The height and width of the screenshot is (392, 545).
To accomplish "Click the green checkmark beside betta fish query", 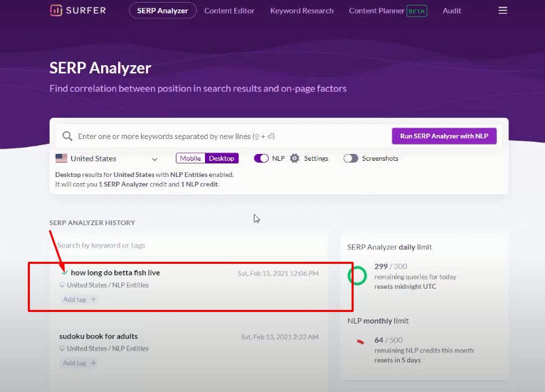I will click(x=64, y=273).
